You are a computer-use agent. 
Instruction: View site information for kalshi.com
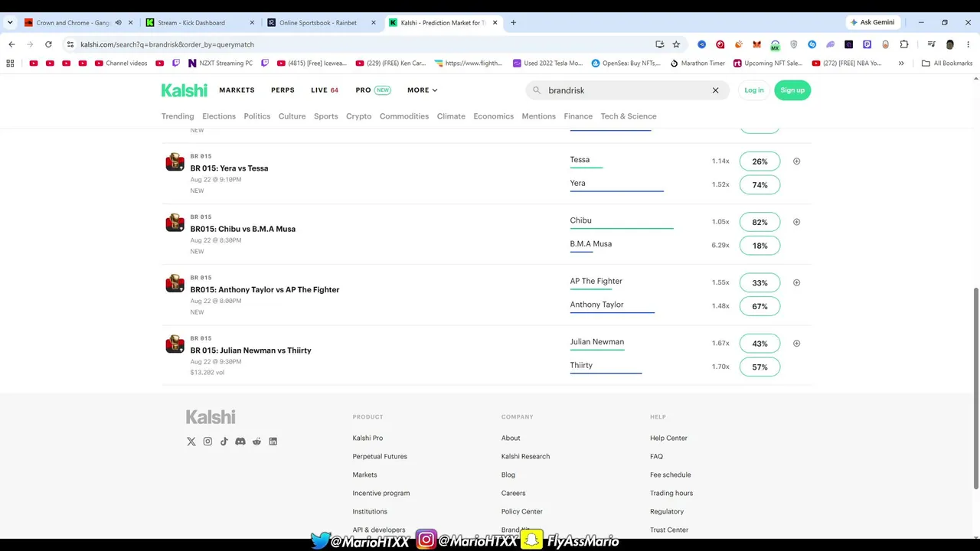[69, 44]
